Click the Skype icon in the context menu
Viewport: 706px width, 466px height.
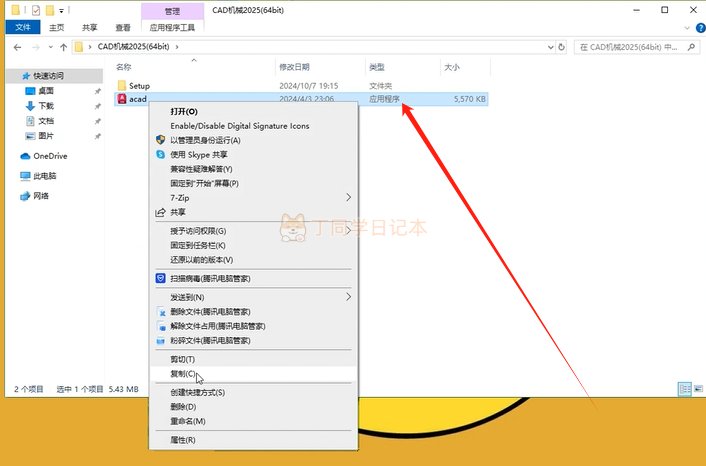click(160, 154)
